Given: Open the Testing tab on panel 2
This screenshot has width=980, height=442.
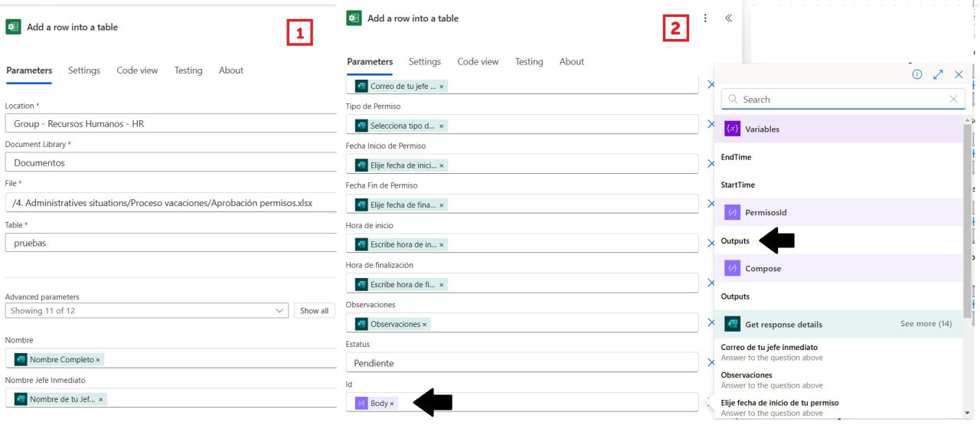Looking at the screenshot, I should (x=528, y=61).
